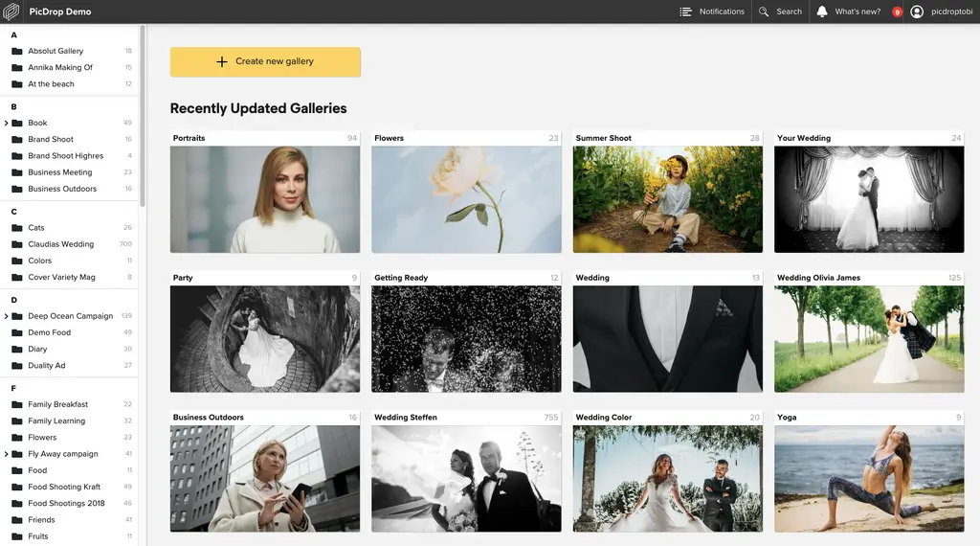This screenshot has height=546, width=980.
Task: Expand the Deep Ocean Campaign folder
Action: [x=7, y=316]
